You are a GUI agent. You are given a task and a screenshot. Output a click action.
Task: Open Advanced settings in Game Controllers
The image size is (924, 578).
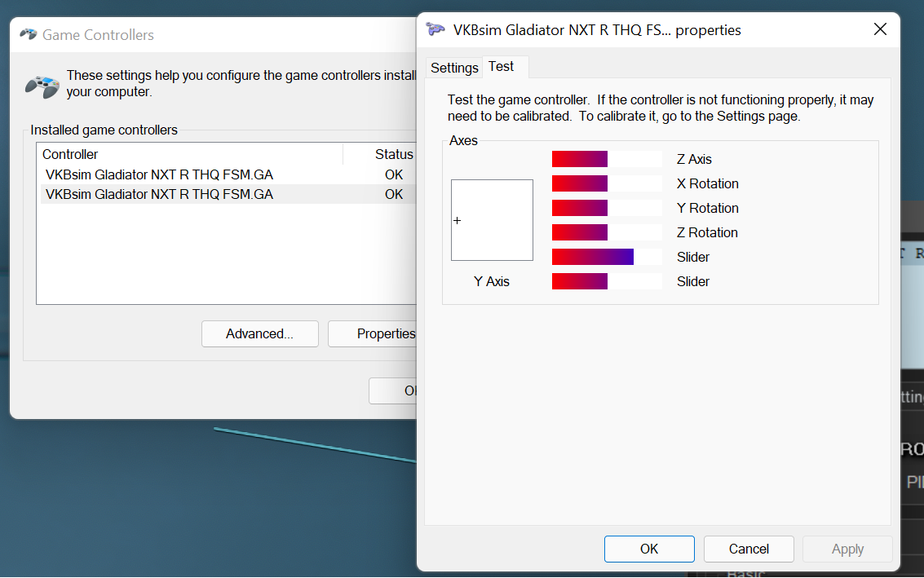point(260,334)
